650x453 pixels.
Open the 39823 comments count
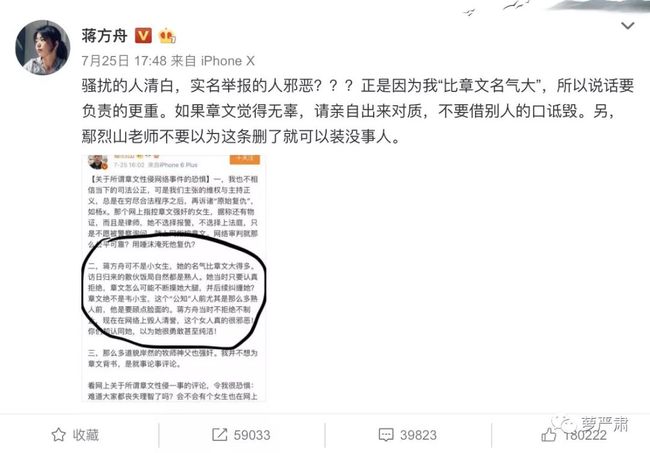(418, 435)
